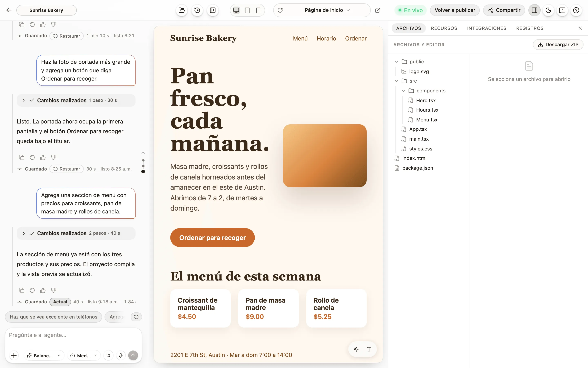This screenshot has width=588, height=368.
Task: Toggle the right side panel layout button
Action: 535,10
